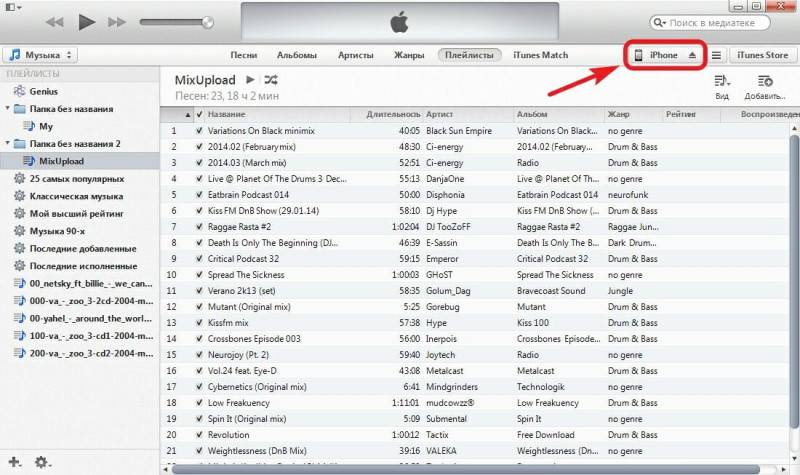This screenshot has height=475, width=800.
Task: Switch to the Альбомы tab
Action: (x=296, y=55)
